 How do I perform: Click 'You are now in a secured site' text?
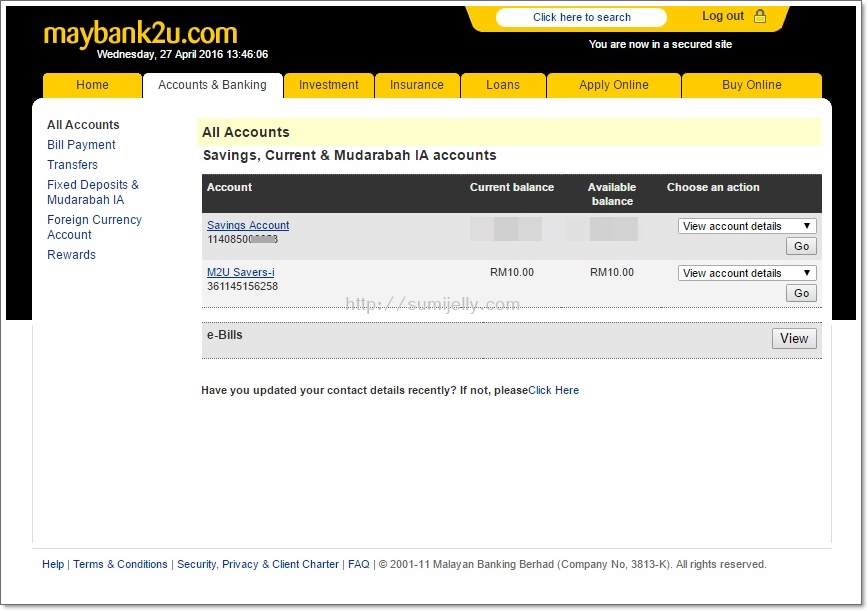[660, 44]
